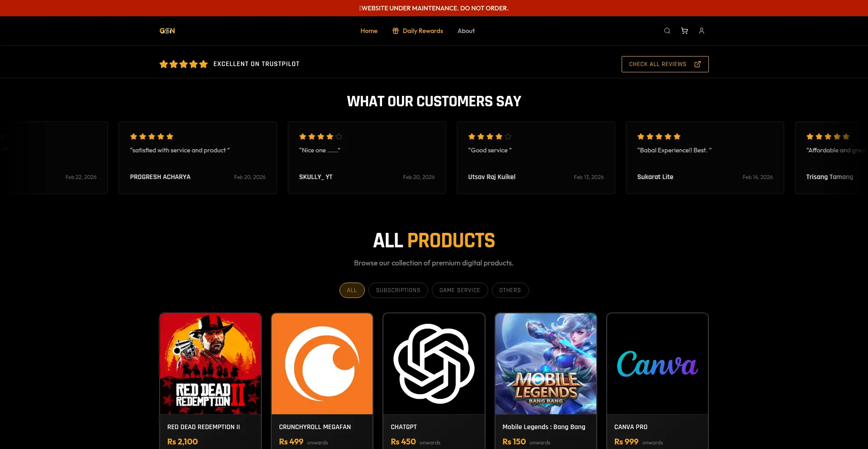Click the gift icon beside Daily Rewards
This screenshot has height=449, width=868.
[396, 31]
